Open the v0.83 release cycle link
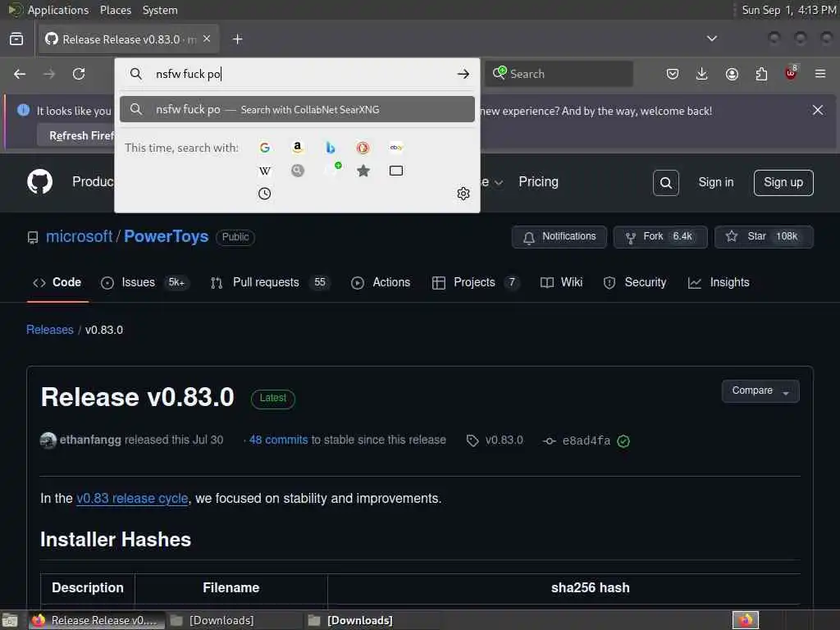The image size is (840, 630). click(132, 498)
